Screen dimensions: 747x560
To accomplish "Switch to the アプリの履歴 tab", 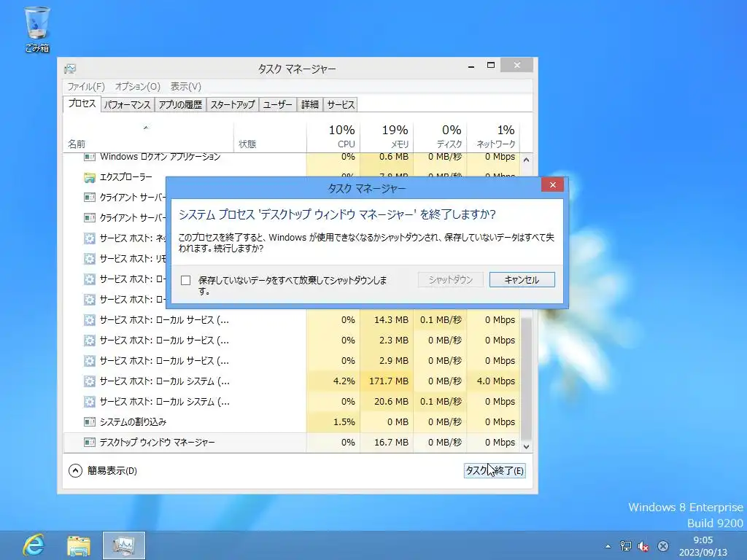I will click(x=180, y=105).
